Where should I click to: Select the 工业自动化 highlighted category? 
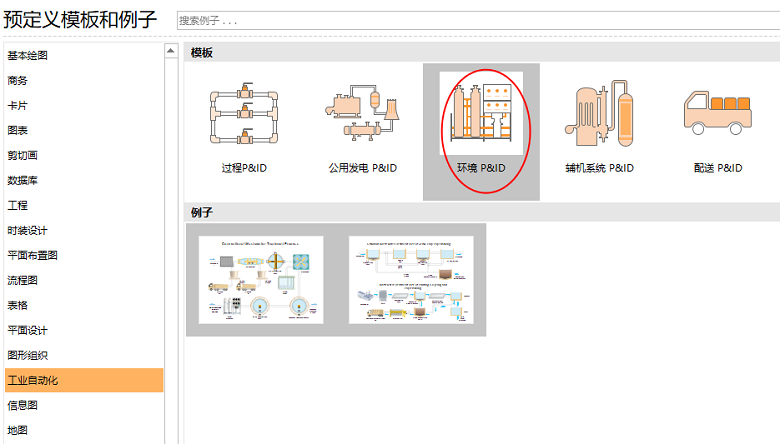pos(33,380)
